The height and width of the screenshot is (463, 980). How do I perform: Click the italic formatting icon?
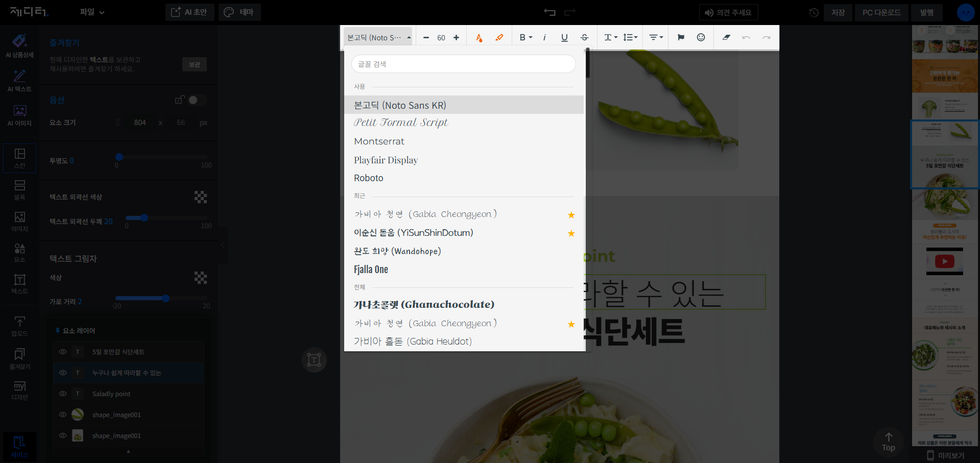pyautogui.click(x=544, y=37)
